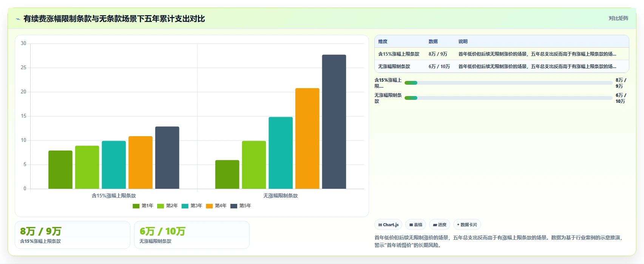Click the y-axis value 15
Image resolution: width=644 pixels, height=264 pixels.
23,116
